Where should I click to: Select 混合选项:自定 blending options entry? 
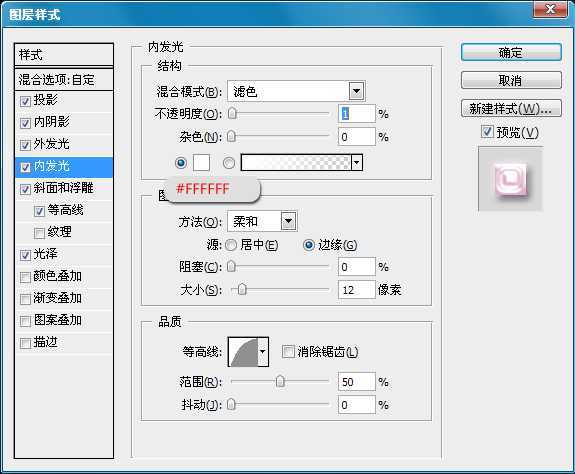(64, 79)
